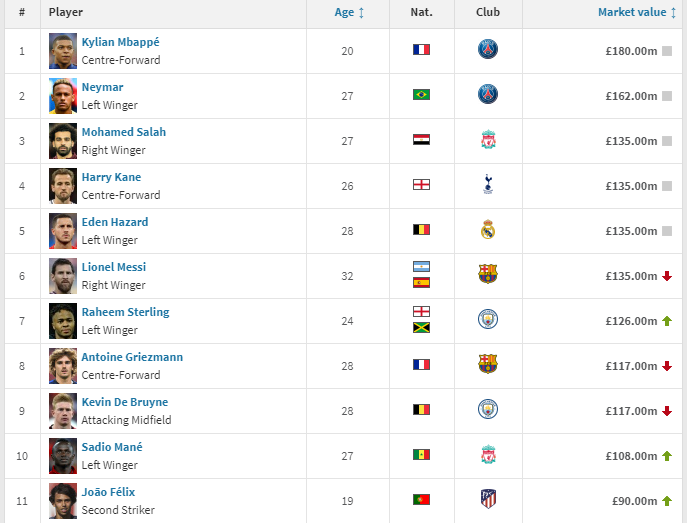687x523 pixels.
Task: Open Kylian Mbappé's player profile link
Action: click(120, 42)
